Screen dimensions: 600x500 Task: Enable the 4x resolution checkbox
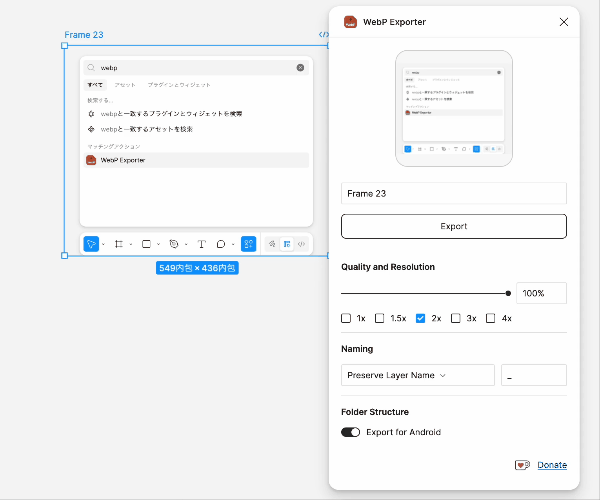(491, 318)
